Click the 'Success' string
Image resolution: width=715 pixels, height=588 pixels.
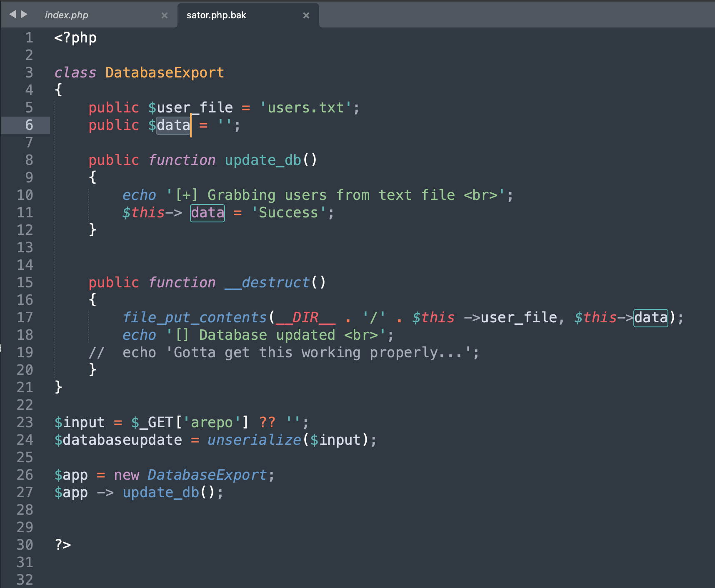click(288, 213)
